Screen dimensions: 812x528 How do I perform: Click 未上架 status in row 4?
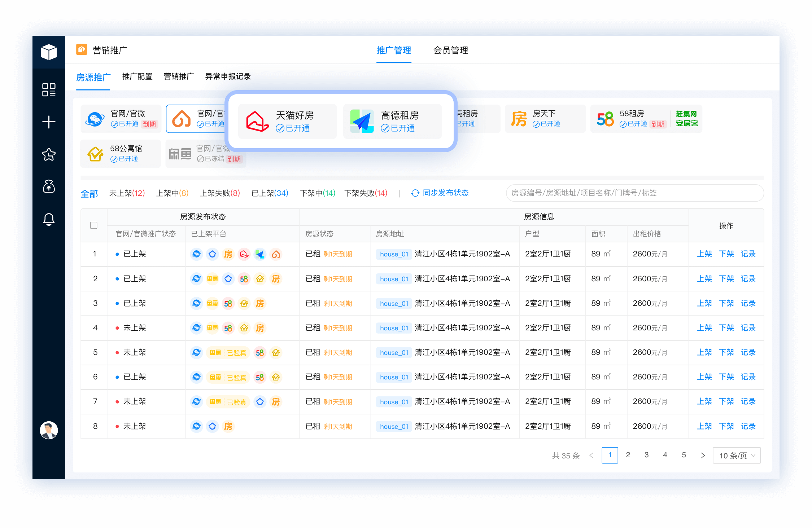(135, 328)
